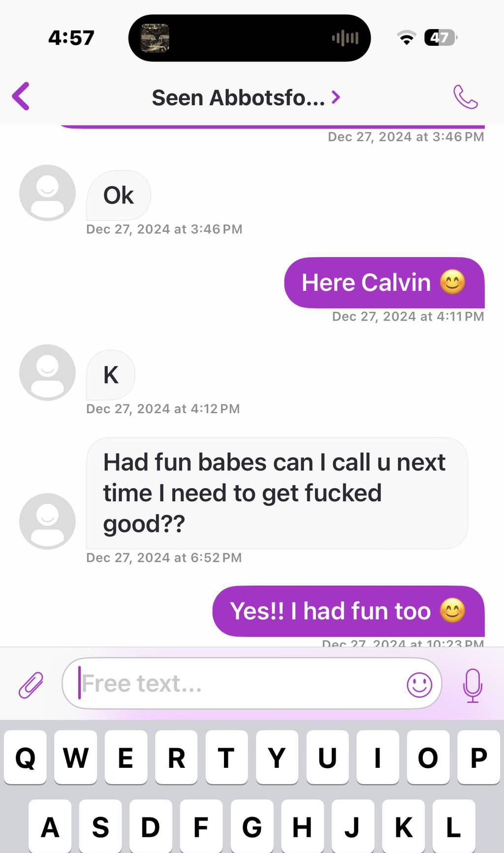Tap the avatar beside the K message
The image size is (504, 853).
tap(47, 372)
